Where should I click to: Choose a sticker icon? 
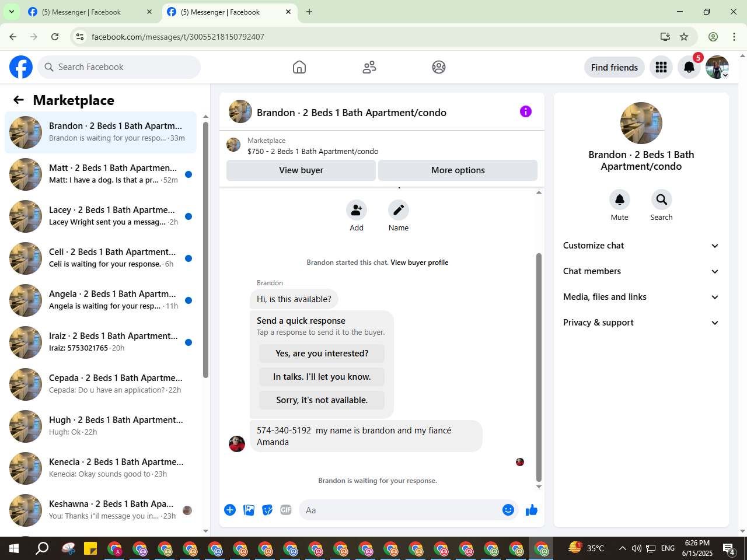[268, 510]
